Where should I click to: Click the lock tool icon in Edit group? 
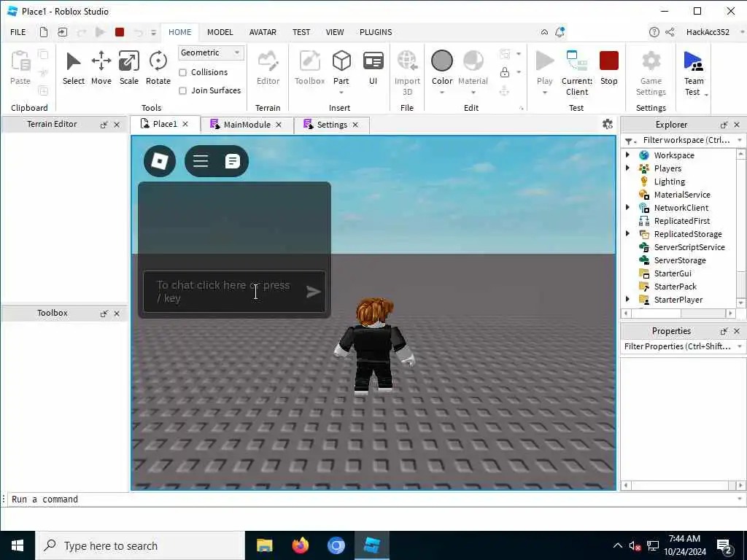coord(505,72)
